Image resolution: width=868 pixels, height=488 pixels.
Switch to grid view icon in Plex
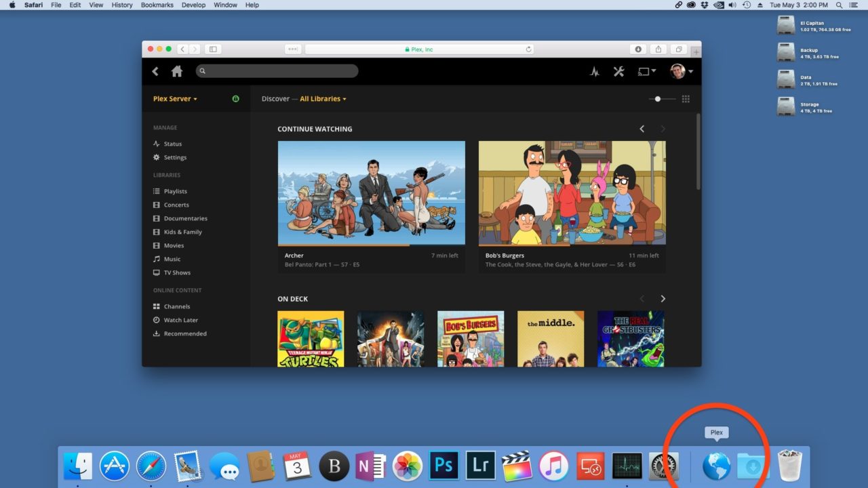(686, 99)
